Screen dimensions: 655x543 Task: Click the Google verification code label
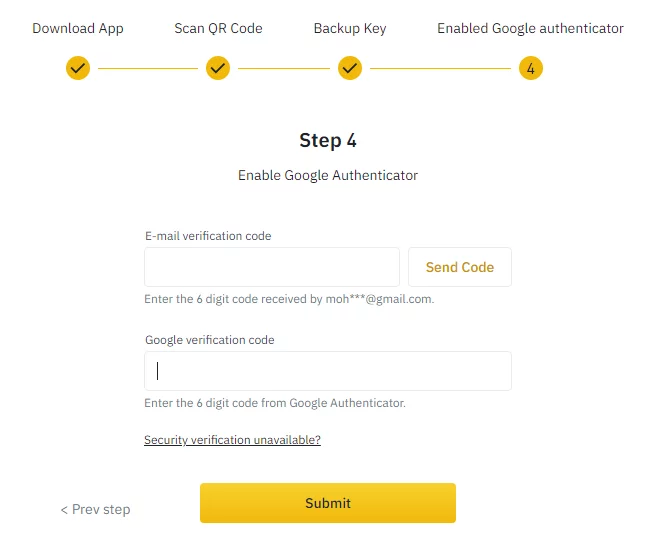[x=210, y=340]
